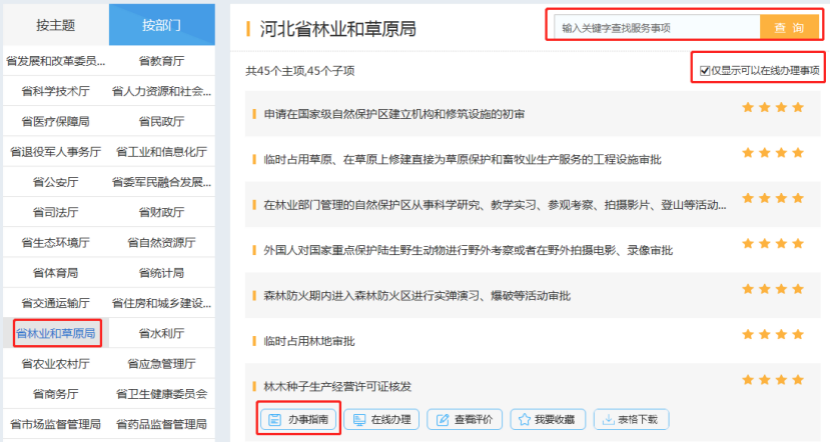Click the 办事指南 guide button
This screenshot has height=442, width=832.
(299, 420)
